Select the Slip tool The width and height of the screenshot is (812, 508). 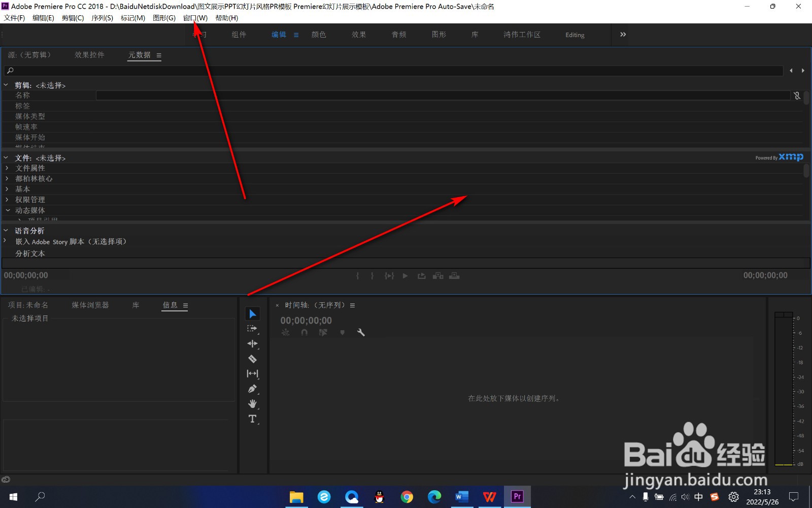(252, 373)
